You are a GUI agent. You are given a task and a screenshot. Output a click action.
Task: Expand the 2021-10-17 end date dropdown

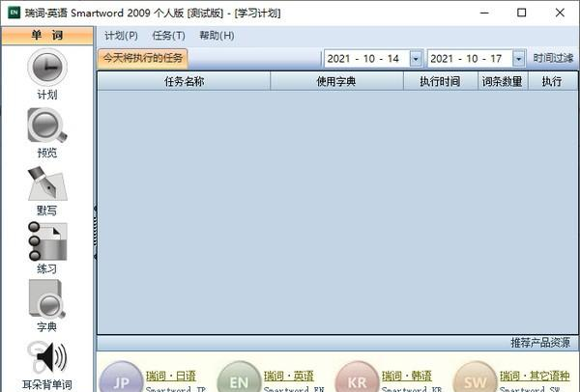[x=518, y=59]
